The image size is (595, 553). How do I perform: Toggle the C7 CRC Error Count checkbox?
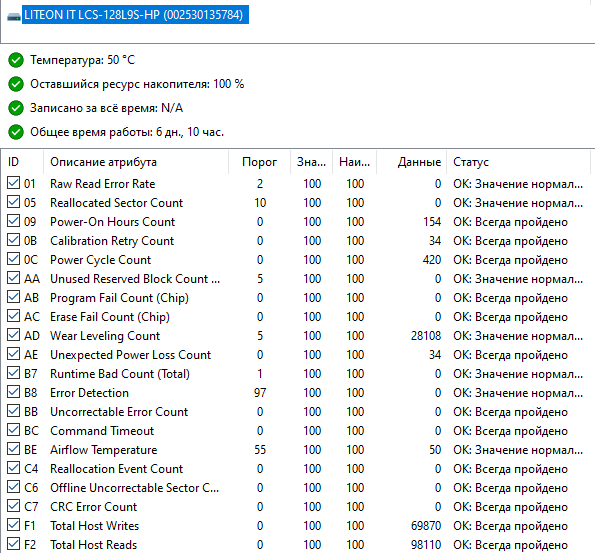coord(14,506)
